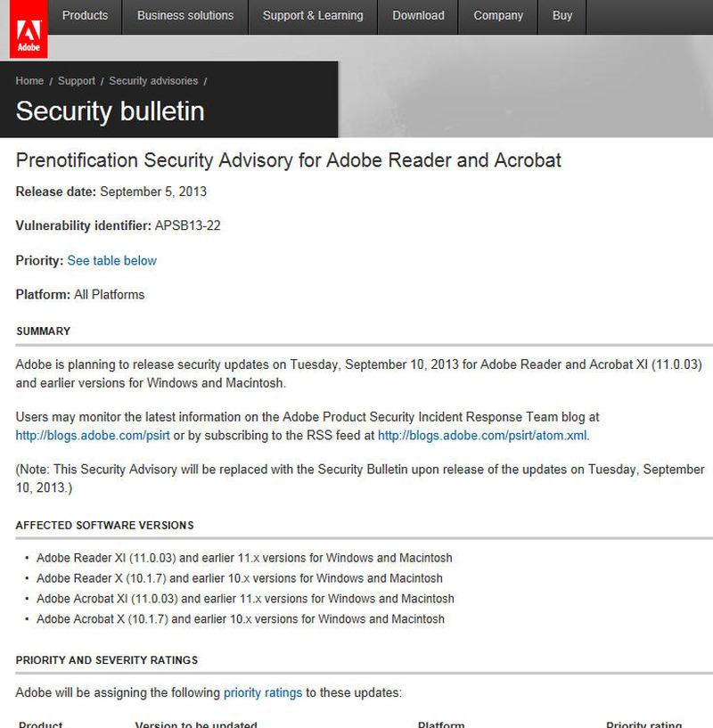Open the Products menu
The height and width of the screenshot is (728, 713).
[85, 16]
